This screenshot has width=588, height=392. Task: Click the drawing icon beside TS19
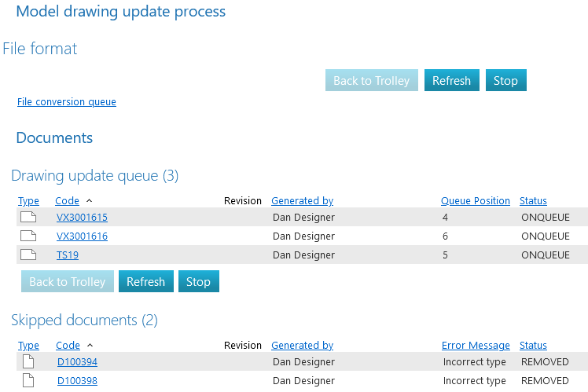click(28, 255)
